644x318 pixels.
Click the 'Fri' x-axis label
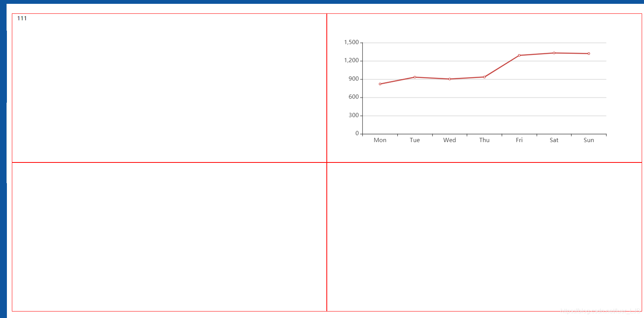519,140
